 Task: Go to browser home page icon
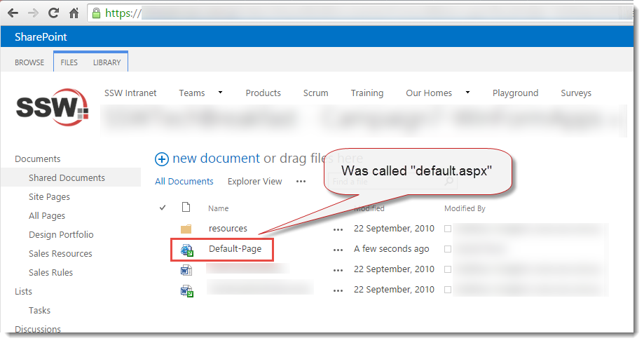74,13
